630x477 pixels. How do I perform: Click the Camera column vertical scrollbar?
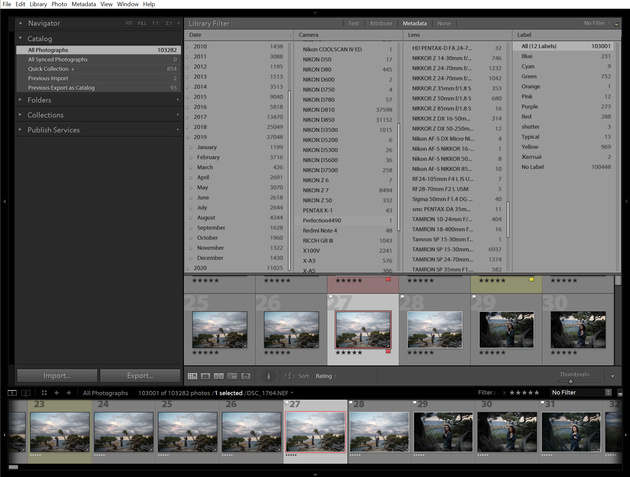point(399,177)
